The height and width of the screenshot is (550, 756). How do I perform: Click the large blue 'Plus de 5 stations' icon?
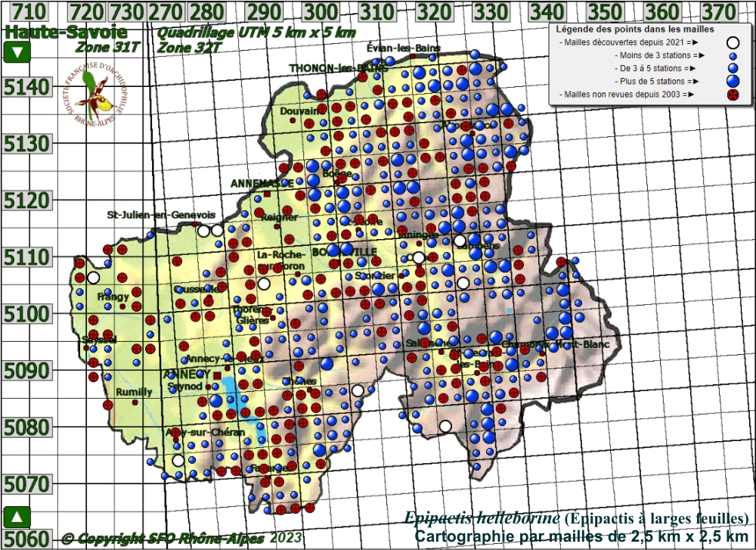(732, 81)
